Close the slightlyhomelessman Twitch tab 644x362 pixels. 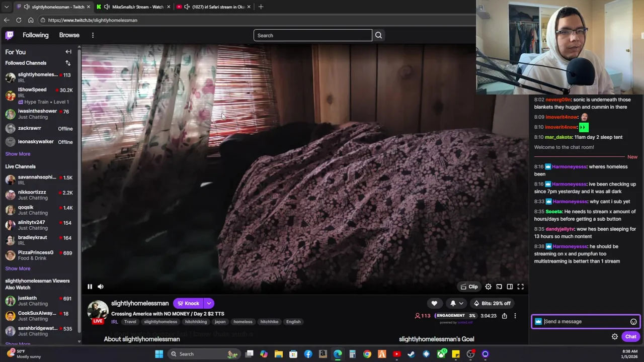pyautogui.click(x=88, y=7)
